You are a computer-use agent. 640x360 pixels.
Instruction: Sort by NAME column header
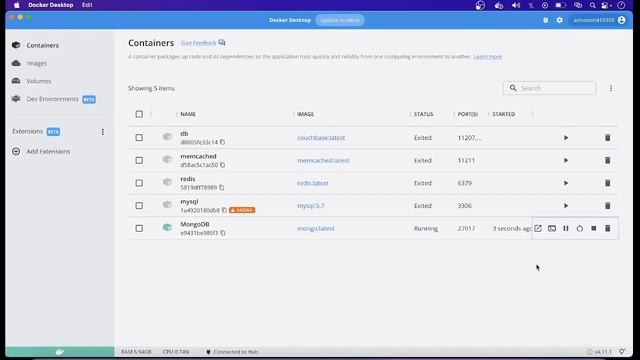pyautogui.click(x=188, y=114)
